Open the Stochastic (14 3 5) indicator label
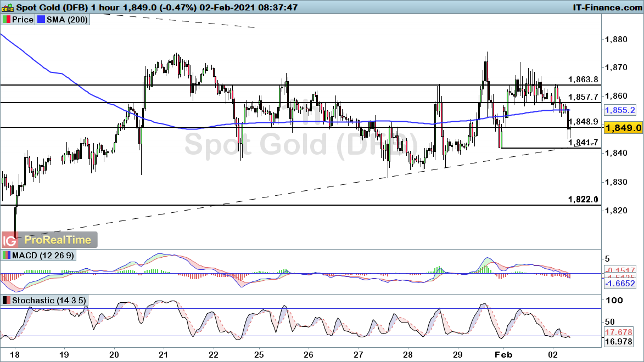The width and height of the screenshot is (644, 362). [x=49, y=301]
